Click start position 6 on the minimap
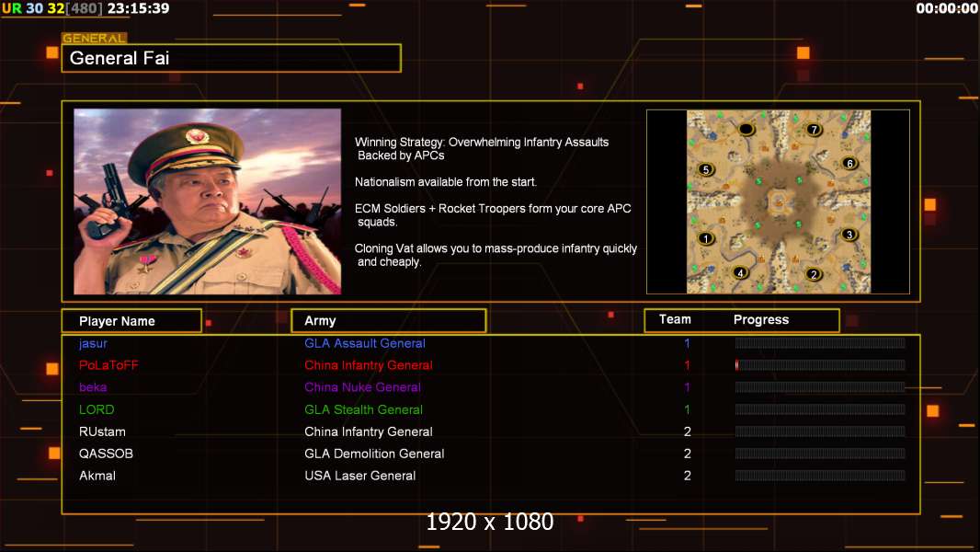980x552 pixels. point(849,163)
